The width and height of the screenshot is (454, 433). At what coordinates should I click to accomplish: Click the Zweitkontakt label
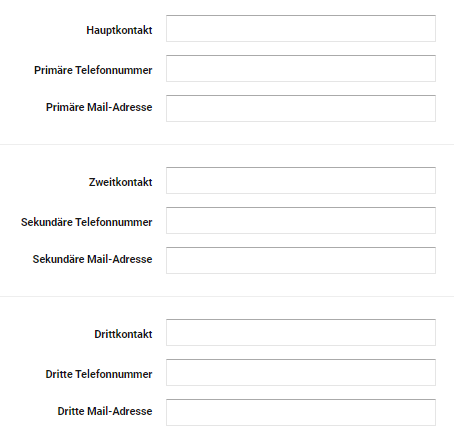point(121,182)
